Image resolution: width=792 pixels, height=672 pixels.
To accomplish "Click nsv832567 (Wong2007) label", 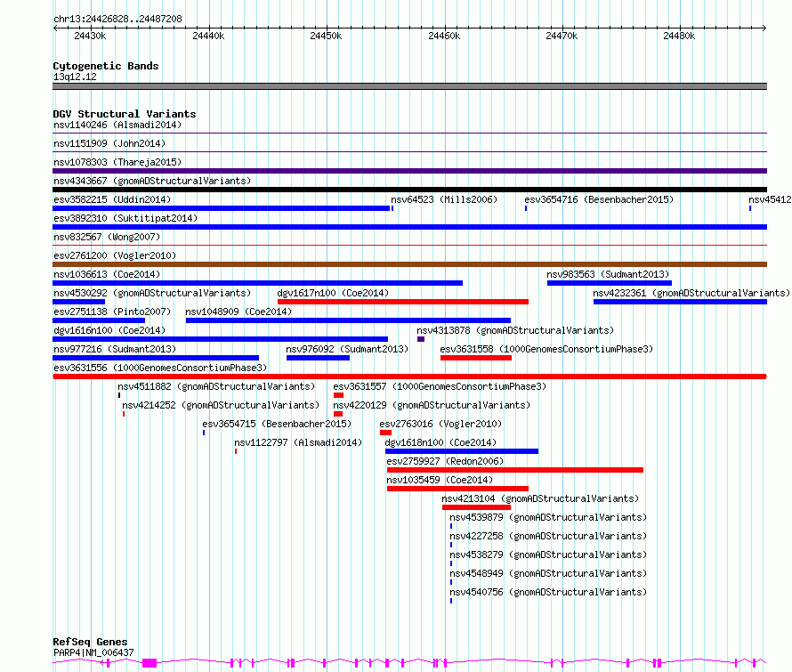I will coord(107,237).
